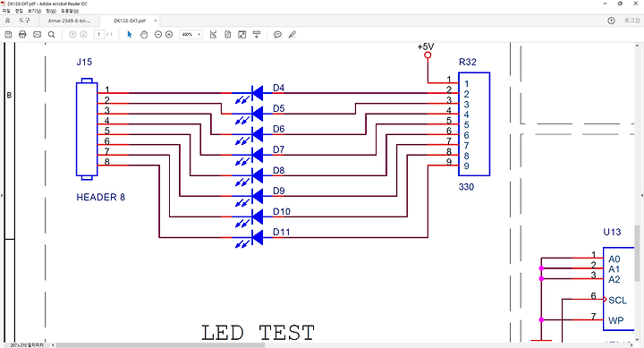Click the Fit one full page icon
This screenshot has height=348, width=644.
[x=228, y=35]
